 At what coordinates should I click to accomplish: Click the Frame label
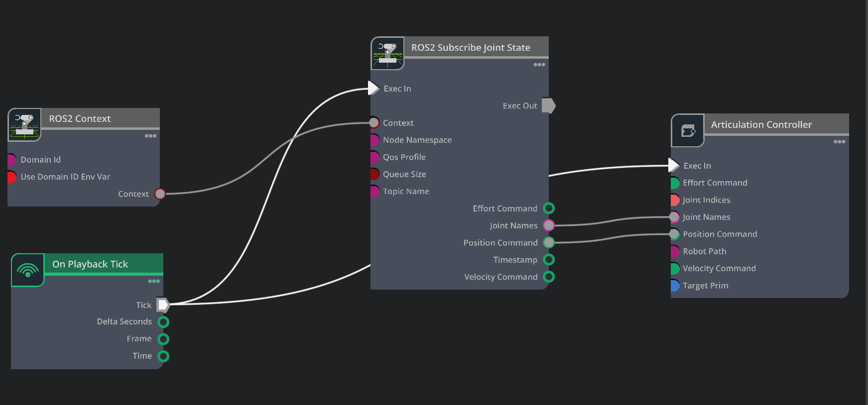tap(139, 339)
